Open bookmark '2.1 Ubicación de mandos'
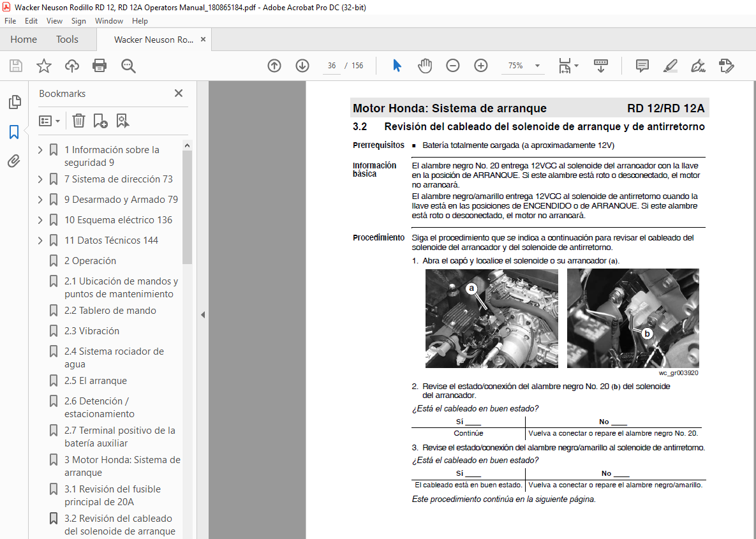 (121, 287)
